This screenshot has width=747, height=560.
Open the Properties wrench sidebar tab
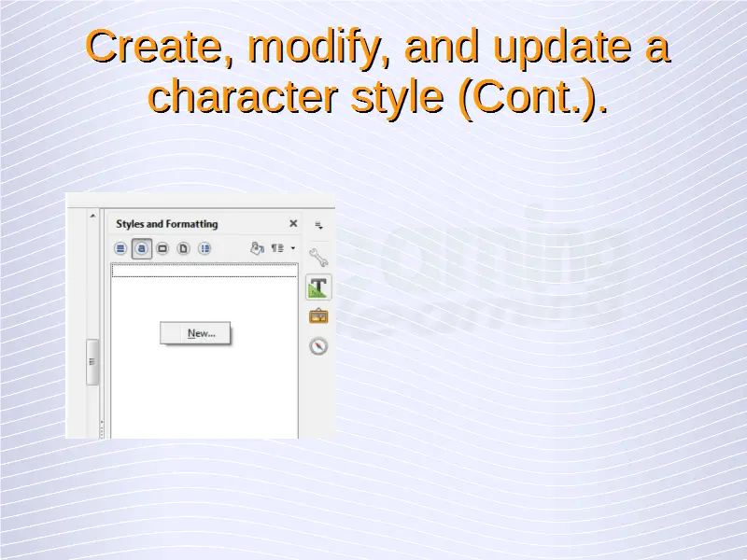(318, 257)
